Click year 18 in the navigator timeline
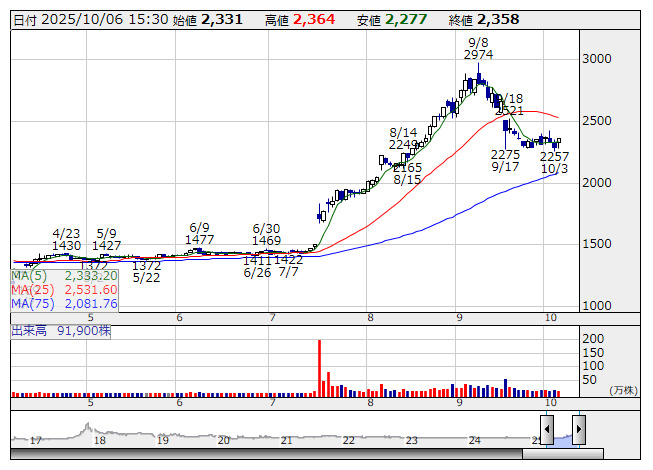The width and height of the screenshot is (653, 470). pos(99,440)
